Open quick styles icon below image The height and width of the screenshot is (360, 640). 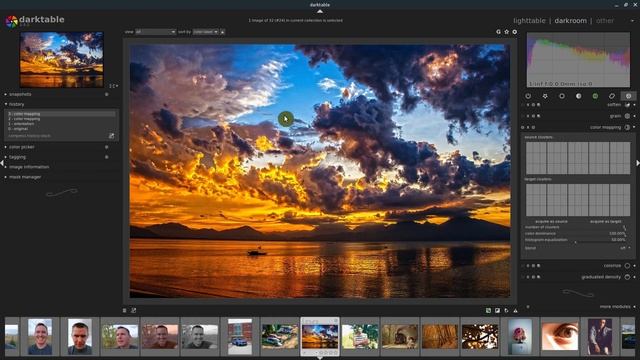pyautogui.click(x=133, y=311)
